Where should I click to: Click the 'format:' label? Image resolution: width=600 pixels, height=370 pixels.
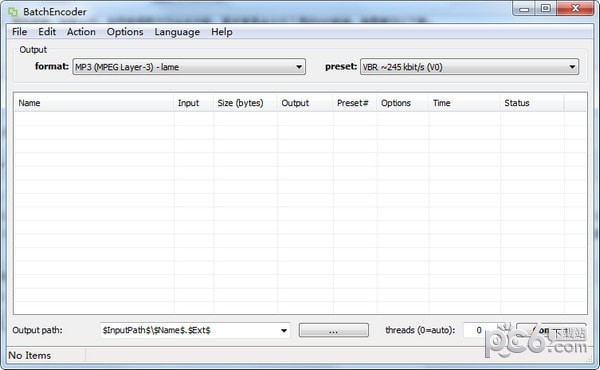tap(52, 66)
